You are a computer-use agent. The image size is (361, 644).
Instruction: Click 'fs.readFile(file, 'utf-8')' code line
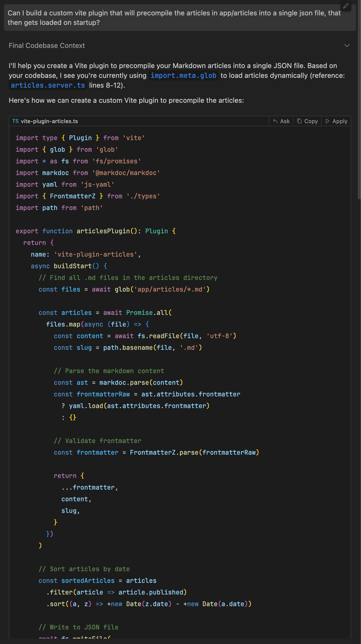point(145,336)
